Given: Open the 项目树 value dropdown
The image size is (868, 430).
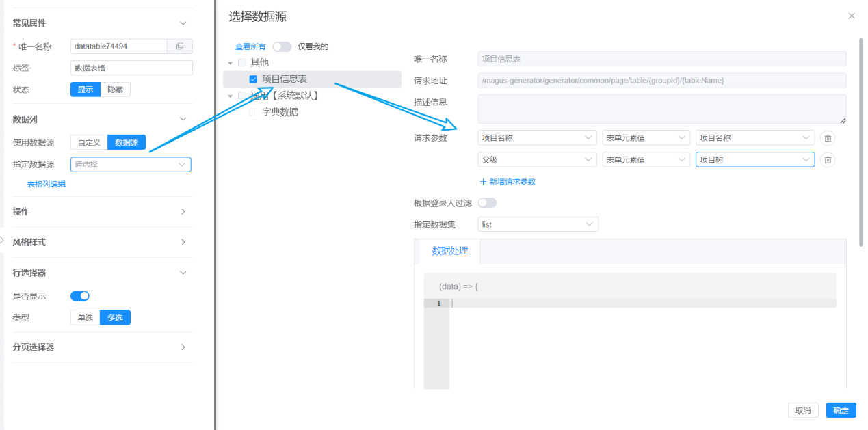Looking at the screenshot, I should pyautogui.click(x=754, y=160).
